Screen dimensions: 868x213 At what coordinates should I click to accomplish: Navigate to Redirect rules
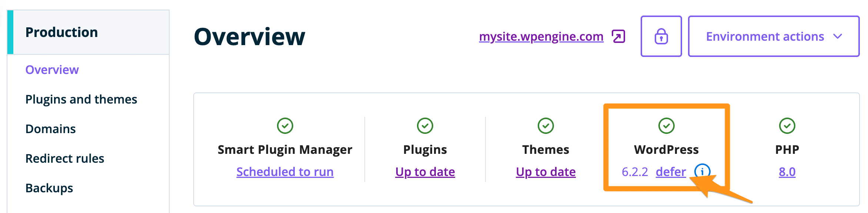point(65,158)
